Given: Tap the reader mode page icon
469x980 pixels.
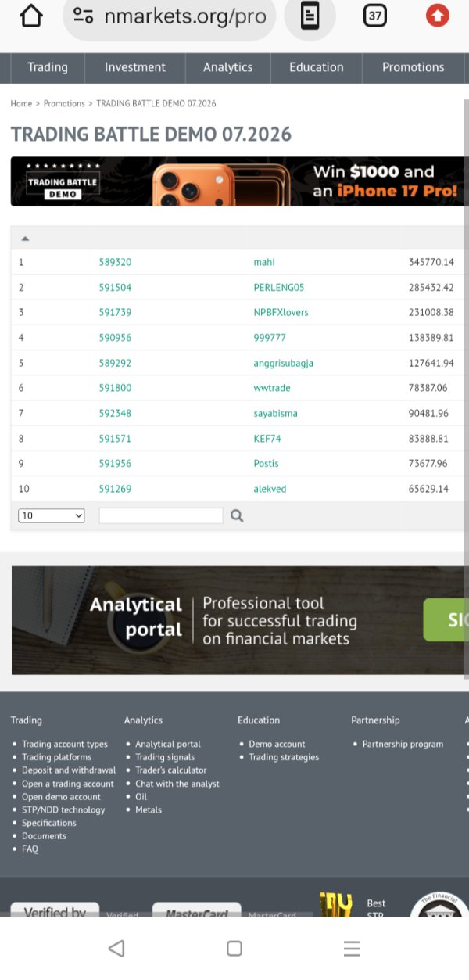Looking at the screenshot, I should point(310,16).
